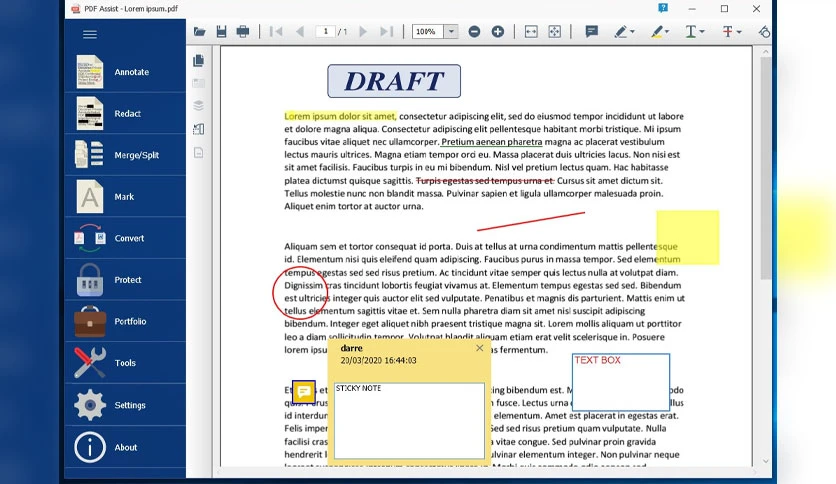Open the Annotate module
This screenshot has width=836, height=484.
click(x=125, y=72)
